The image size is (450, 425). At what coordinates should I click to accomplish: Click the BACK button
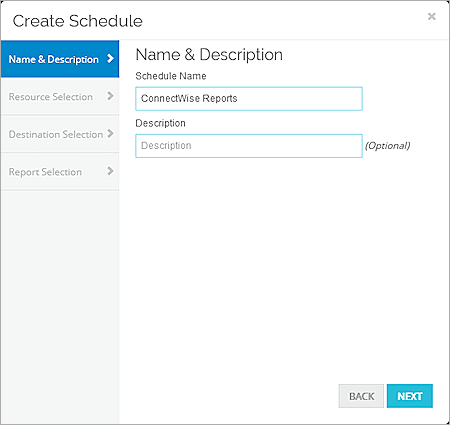(361, 396)
